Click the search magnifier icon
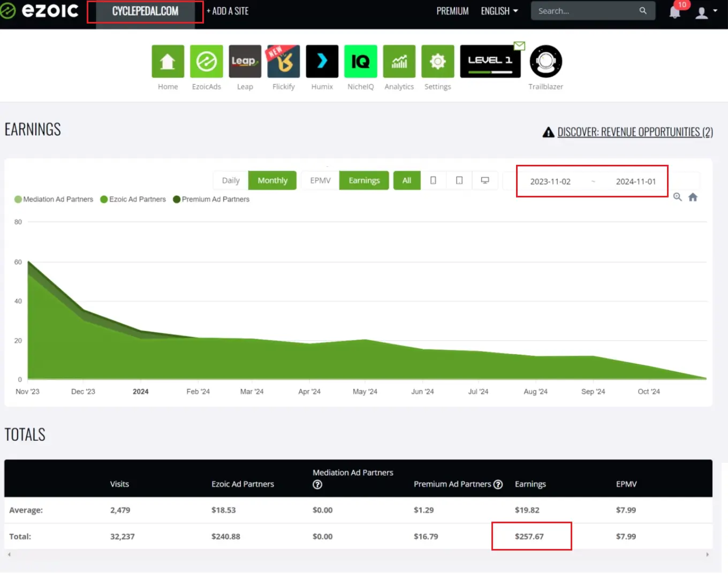728x588 pixels. 643,11
